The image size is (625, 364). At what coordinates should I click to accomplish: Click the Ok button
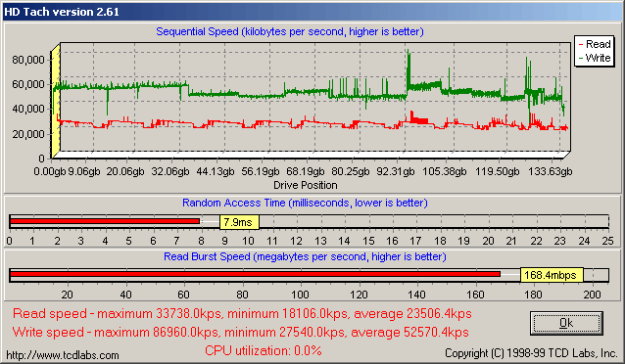click(566, 323)
